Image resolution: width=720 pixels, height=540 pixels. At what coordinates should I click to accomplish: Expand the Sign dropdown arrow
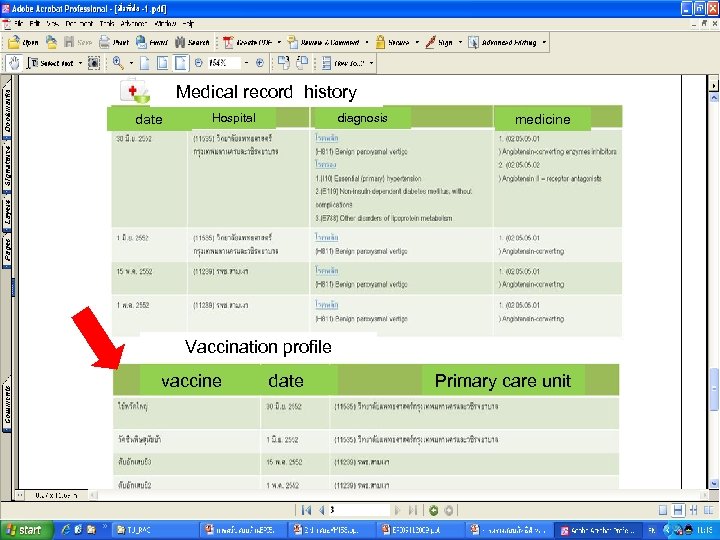click(460, 42)
